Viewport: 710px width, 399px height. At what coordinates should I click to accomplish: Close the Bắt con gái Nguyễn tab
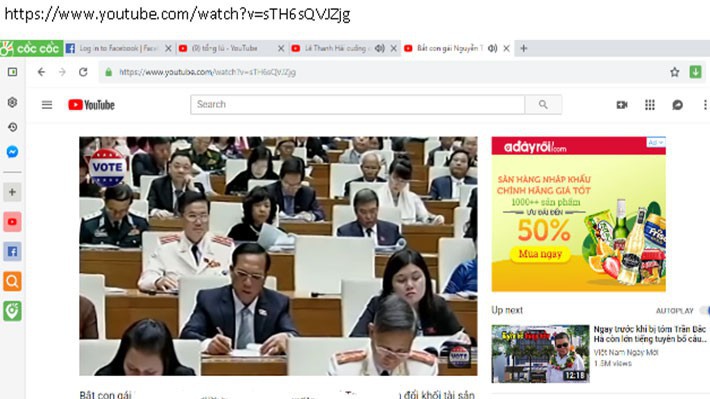[506, 48]
